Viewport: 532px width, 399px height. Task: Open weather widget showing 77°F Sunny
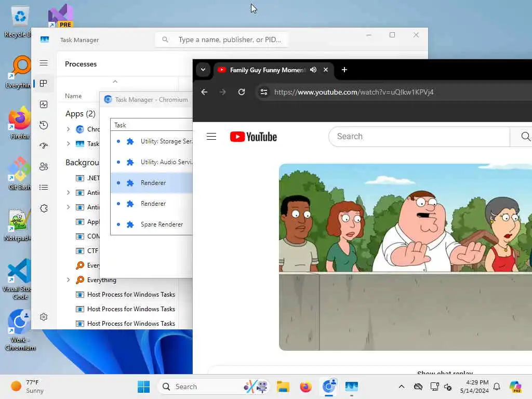(x=27, y=387)
